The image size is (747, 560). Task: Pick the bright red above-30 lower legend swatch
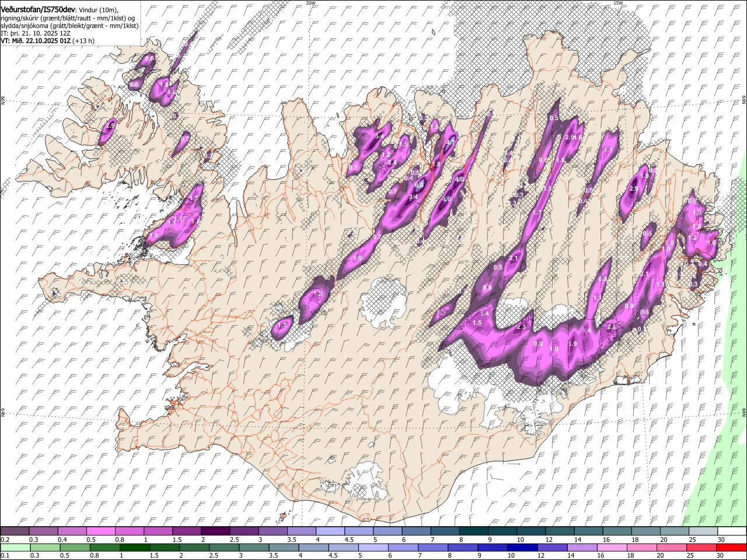tap(732, 548)
